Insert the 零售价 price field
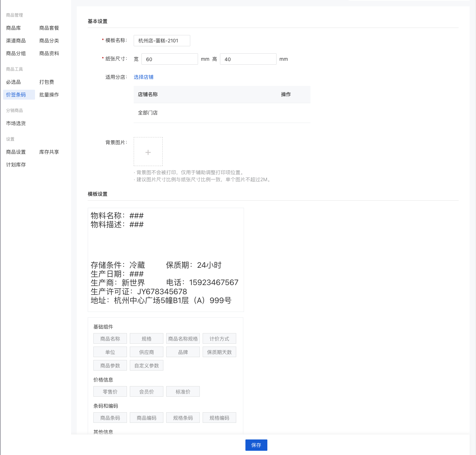The height and width of the screenshot is (455, 476). pyautogui.click(x=110, y=392)
